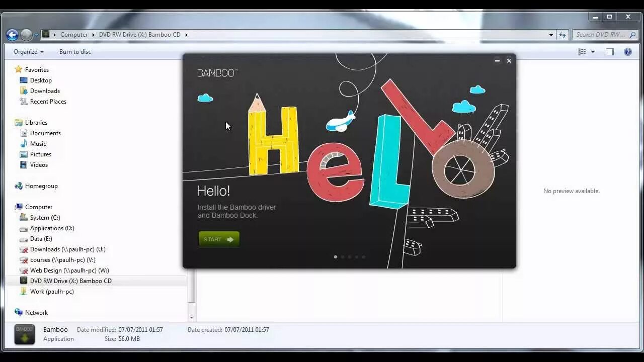
Task: Click the Size 56.0 MB text
Action: (122, 339)
